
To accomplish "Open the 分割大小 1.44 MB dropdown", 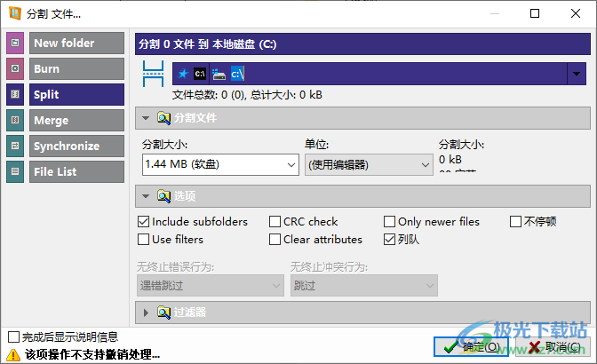I will tap(220, 165).
